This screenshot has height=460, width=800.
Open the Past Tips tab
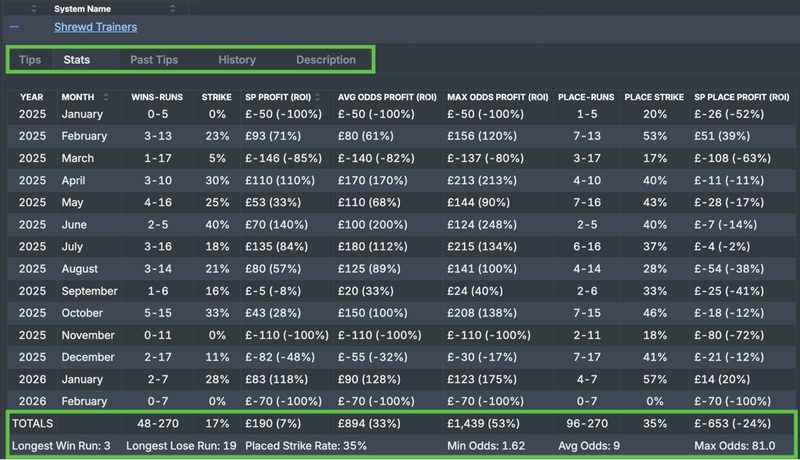(154, 60)
